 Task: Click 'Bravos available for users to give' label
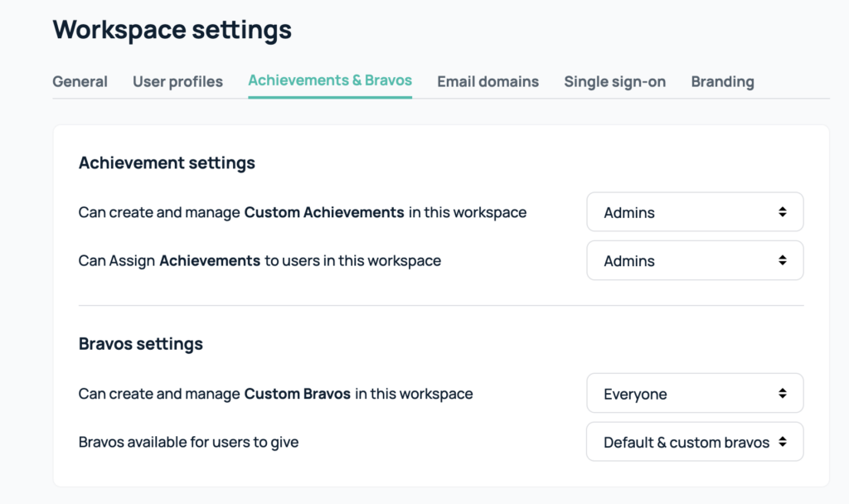tap(188, 443)
